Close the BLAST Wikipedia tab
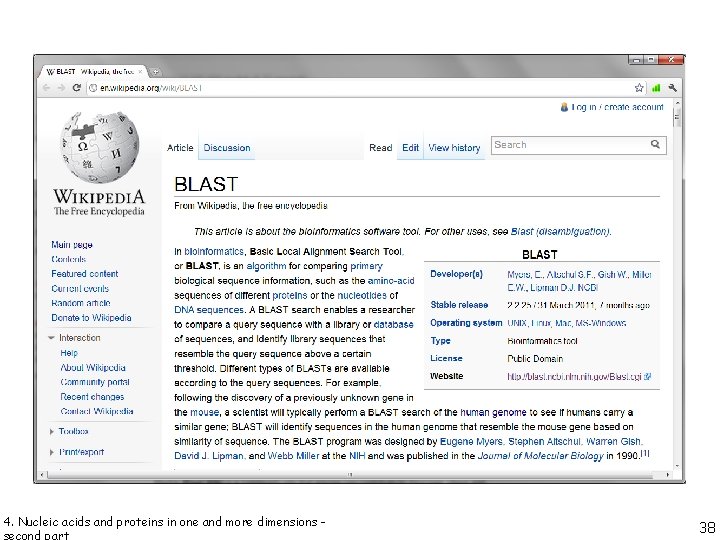 [x=141, y=72]
